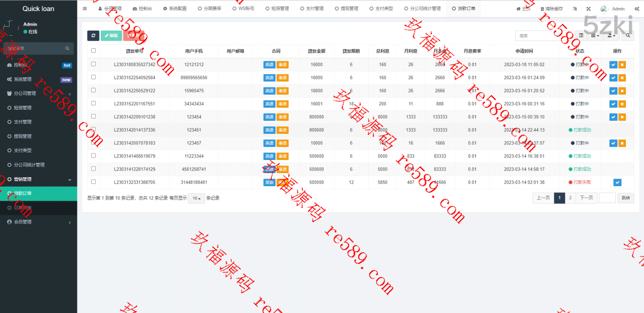Click the fullscreen icon in the top bar
The width and height of the screenshot is (644, 313).
pyautogui.click(x=588, y=9)
